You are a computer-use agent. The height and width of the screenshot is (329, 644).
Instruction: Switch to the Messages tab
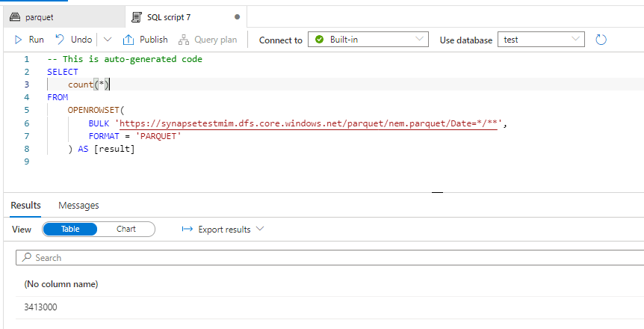click(78, 205)
